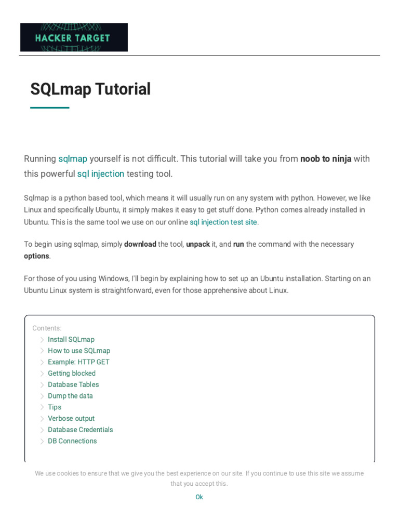
Task: Click the SQLmap Tutorial heading
Action: point(90,89)
